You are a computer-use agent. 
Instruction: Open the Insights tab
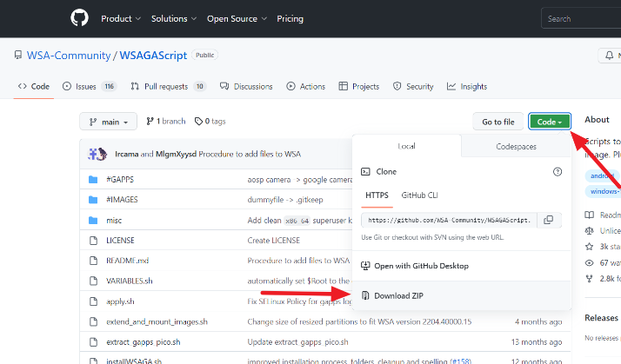[466, 86]
